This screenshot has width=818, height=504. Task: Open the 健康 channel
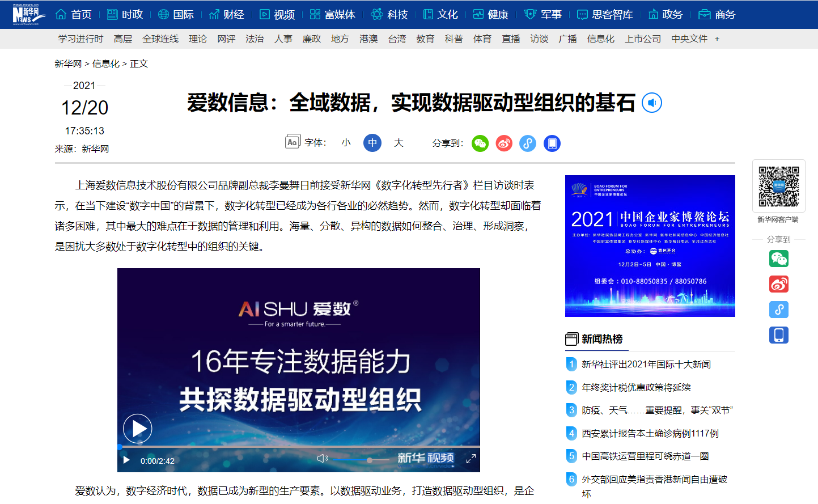coord(491,14)
